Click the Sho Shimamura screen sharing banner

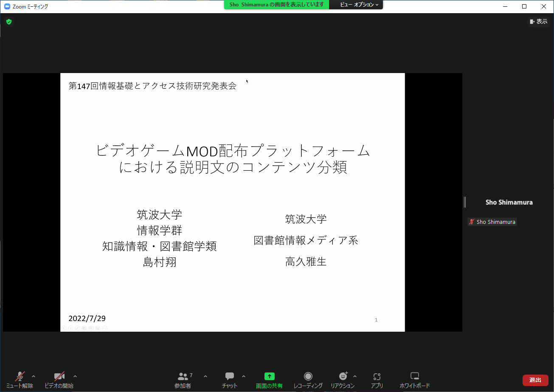[x=276, y=5]
